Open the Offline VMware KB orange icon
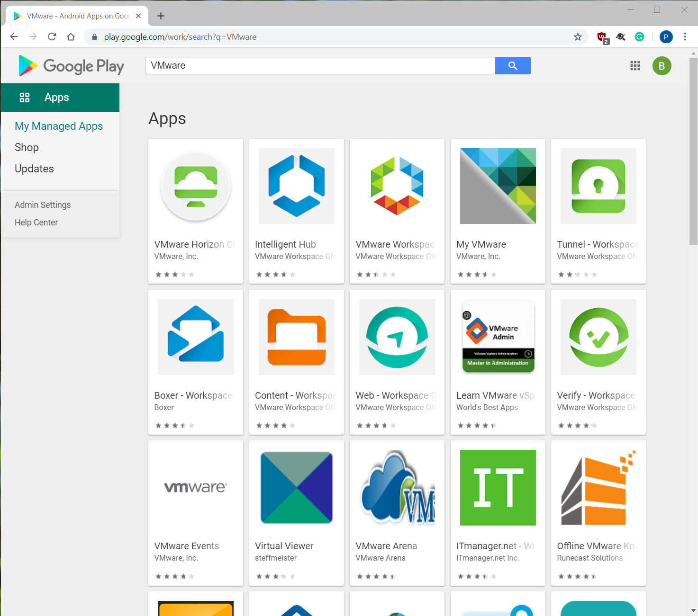698x616 pixels. (598, 488)
